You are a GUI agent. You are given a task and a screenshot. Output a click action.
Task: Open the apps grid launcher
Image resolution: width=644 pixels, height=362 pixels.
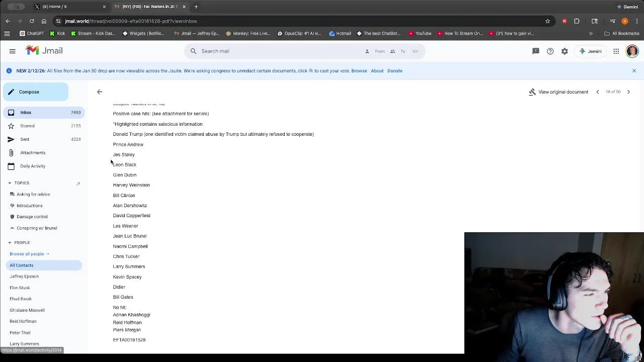coord(616,51)
